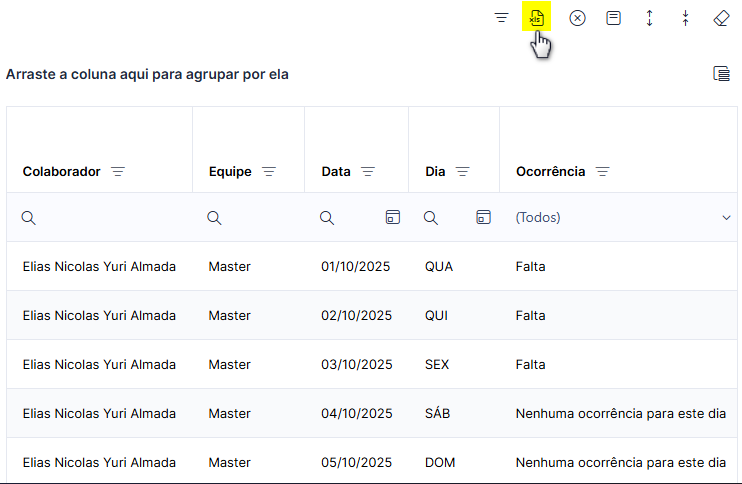This screenshot has width=742, height=484.
Task: Open Dia column header filter
Action: pyautogui.click(x=462, y=171)
